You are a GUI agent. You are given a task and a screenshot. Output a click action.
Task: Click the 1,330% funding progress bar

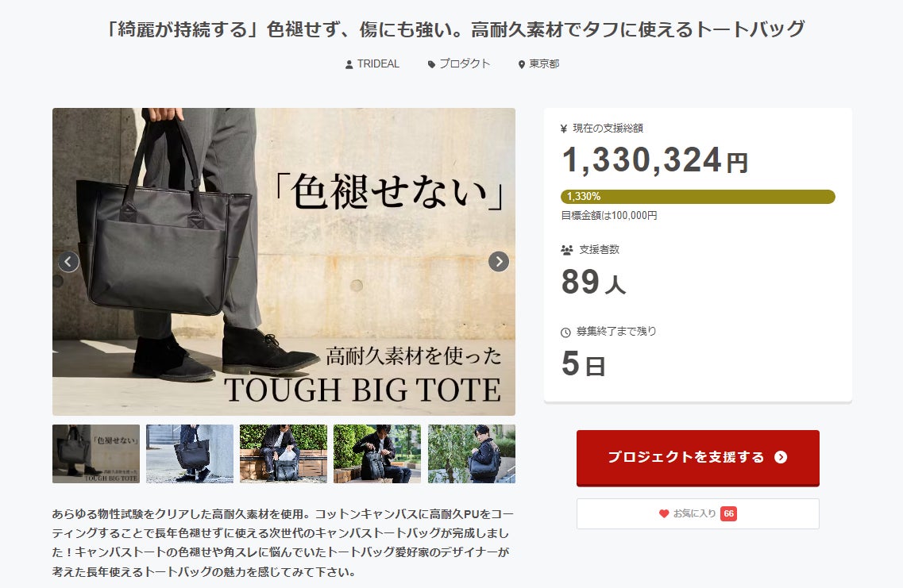[697, 197]
